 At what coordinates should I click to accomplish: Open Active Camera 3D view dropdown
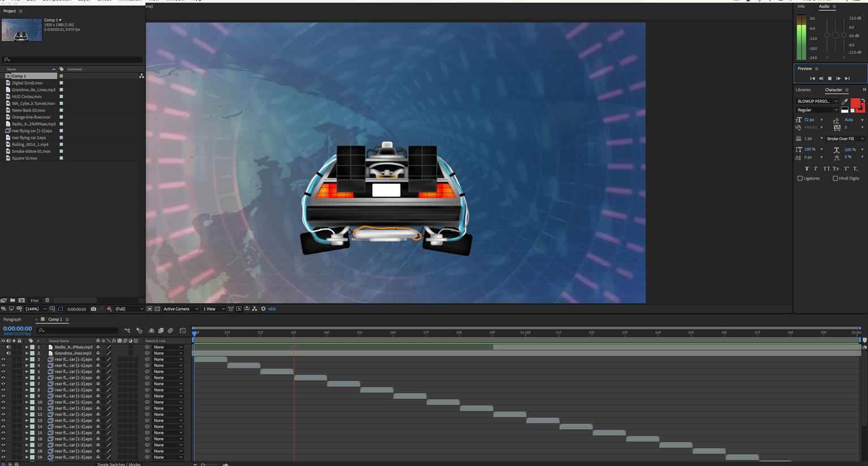181,309
